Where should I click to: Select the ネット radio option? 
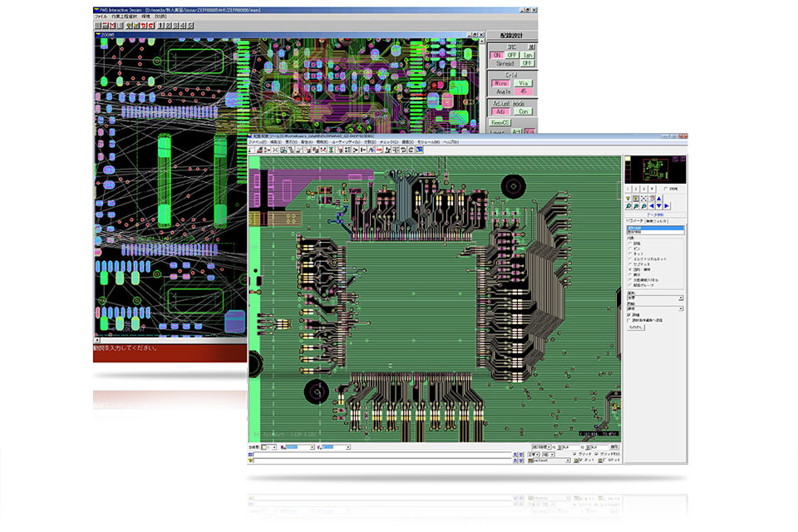tap(629, 254)
